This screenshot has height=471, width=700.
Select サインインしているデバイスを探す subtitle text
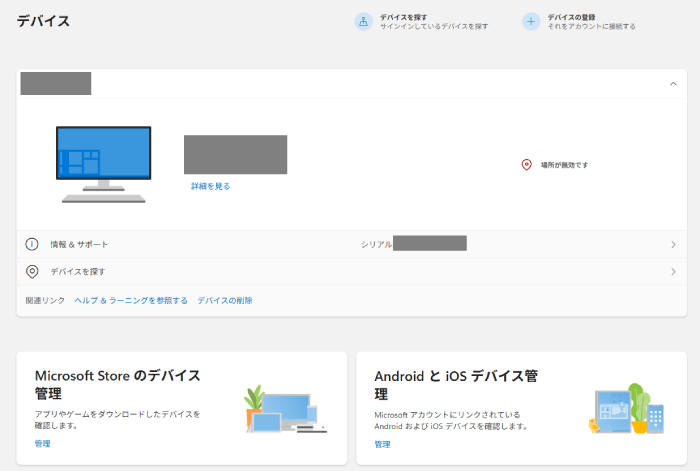click(x=434, y=26)
